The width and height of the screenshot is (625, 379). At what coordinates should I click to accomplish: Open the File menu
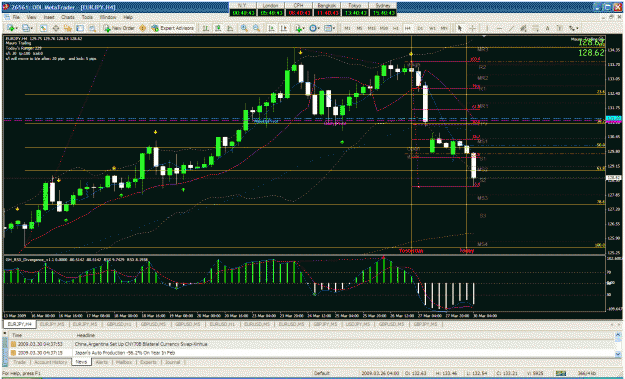pos(16,18)
